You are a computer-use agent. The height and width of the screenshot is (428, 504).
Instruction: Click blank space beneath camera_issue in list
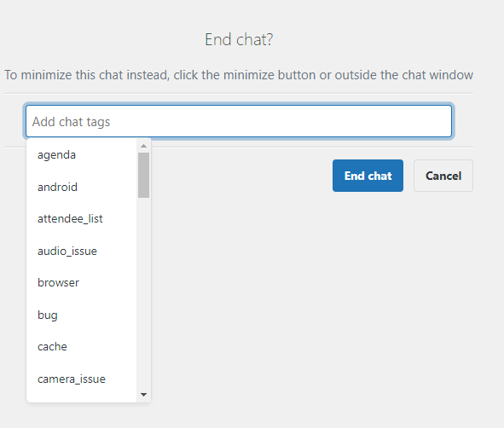click(82, 398)
